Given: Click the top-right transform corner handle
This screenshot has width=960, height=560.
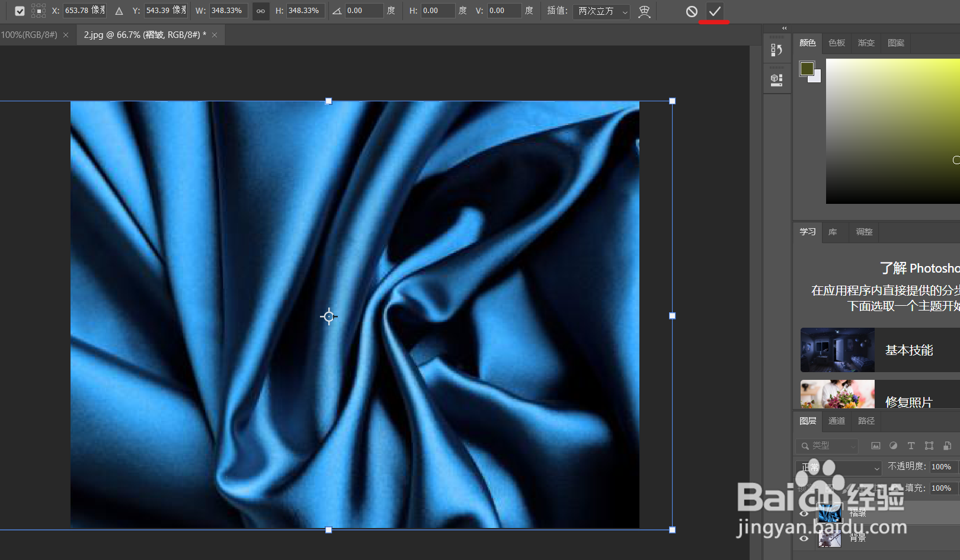Looking at the screenshot, I should [x=673, y=101].
